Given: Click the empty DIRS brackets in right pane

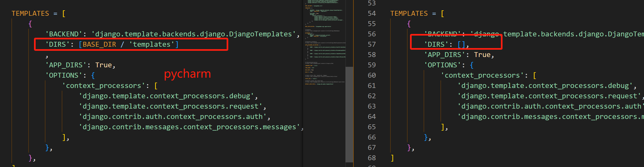Looking at the screenshot, I should pyautogui.click(x=461, y=44).
